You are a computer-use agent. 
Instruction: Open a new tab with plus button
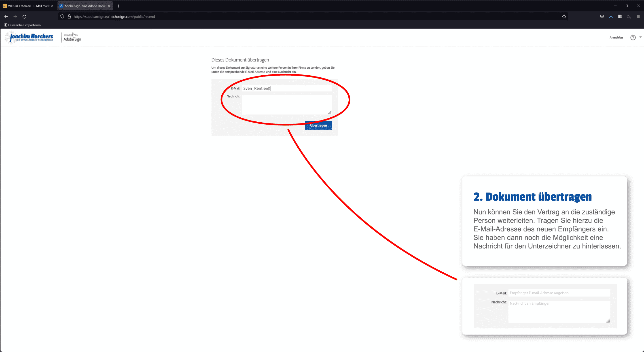pos(118,6)
